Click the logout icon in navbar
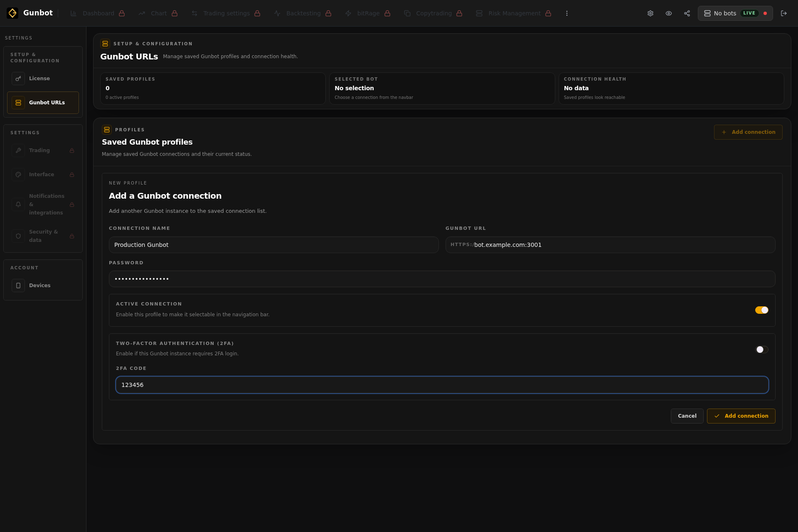This screenshot has height=532, width=798. pyautogui.click(x=784, y=13)
